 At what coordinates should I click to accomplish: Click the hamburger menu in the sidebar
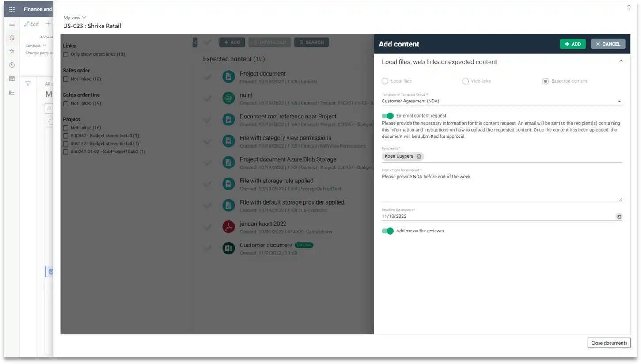[12, 24]
